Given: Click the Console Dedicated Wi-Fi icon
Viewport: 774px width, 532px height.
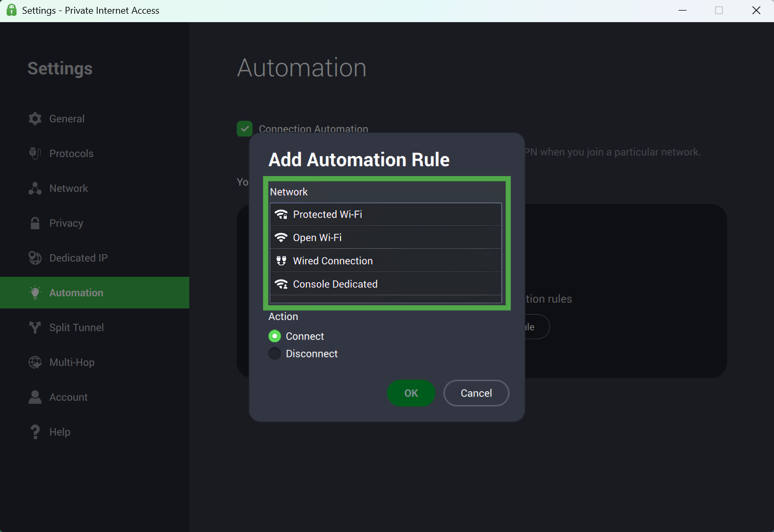Looking at the screenshot, I should point(281,284).
